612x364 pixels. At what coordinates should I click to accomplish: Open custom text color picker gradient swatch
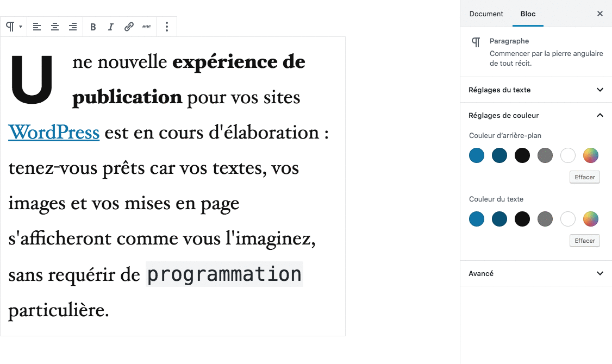pyautogui.click(x=591, y=219)
